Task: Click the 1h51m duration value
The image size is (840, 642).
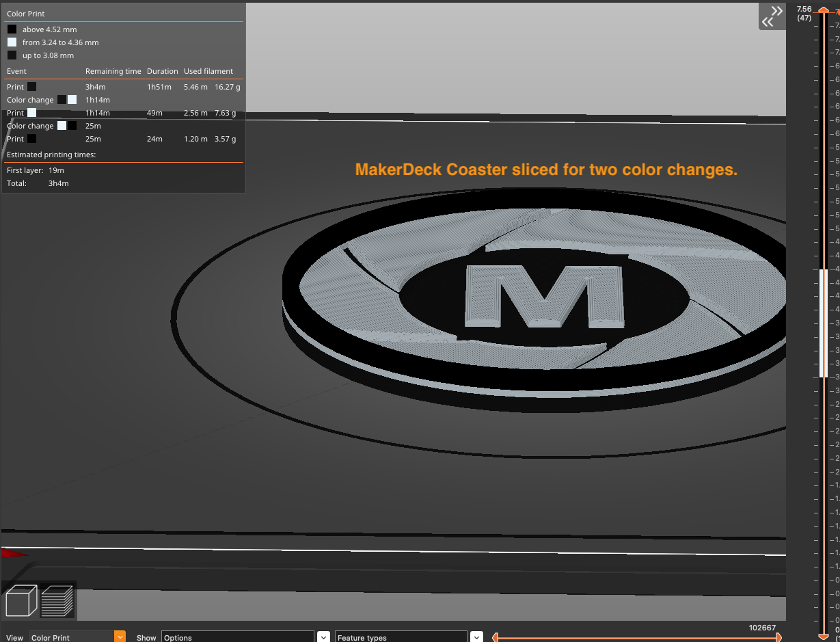Action: 158,87
